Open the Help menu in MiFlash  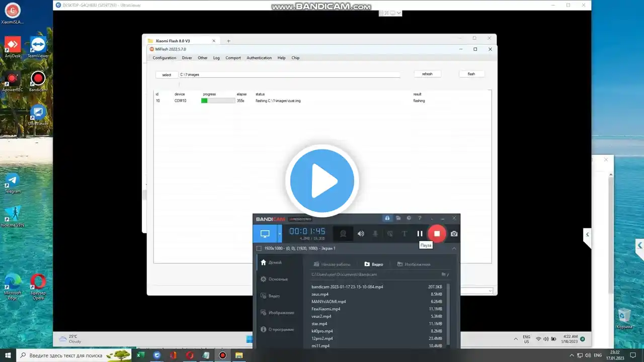click(x=282, y=58)
